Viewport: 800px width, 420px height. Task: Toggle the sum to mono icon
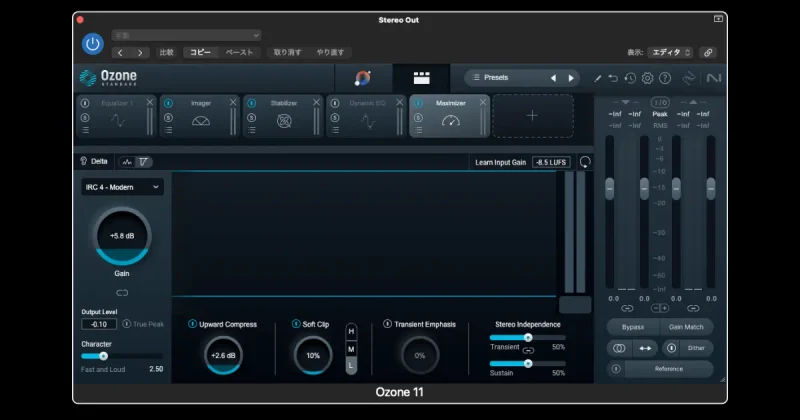click(x=619, y=348)
